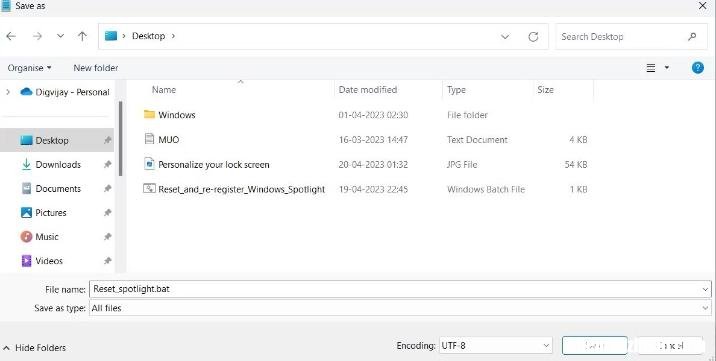
Task: Collapse the pane with Hide Folders
Action: click(x=35, y=348)
